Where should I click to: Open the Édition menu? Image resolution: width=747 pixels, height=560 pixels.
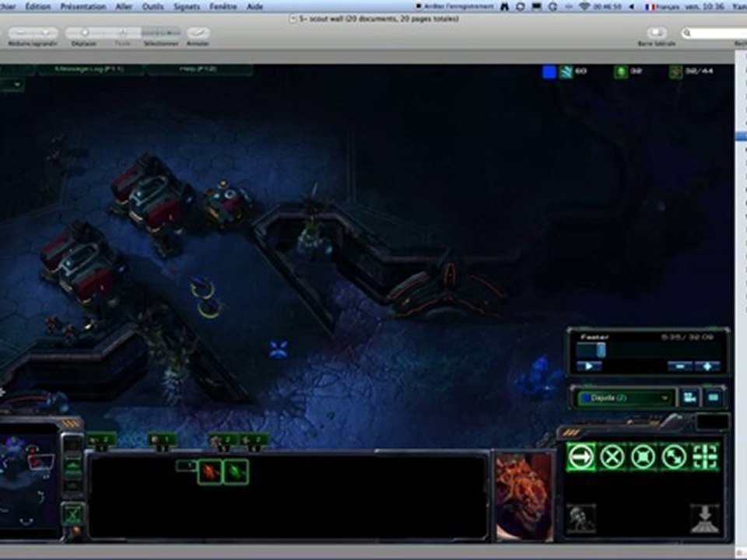pyautogui.click(x=38, y=6)
